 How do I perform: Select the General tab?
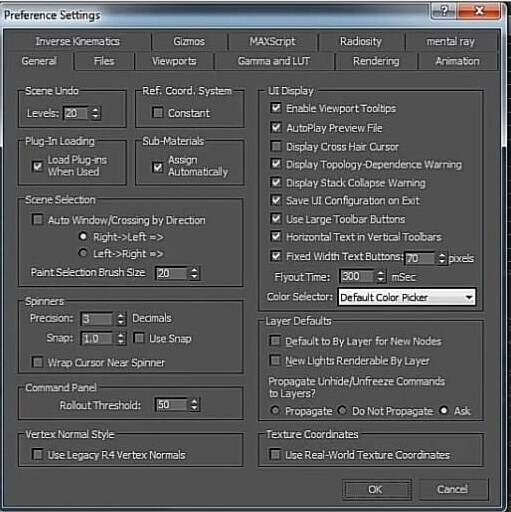[x=39, y=61]
